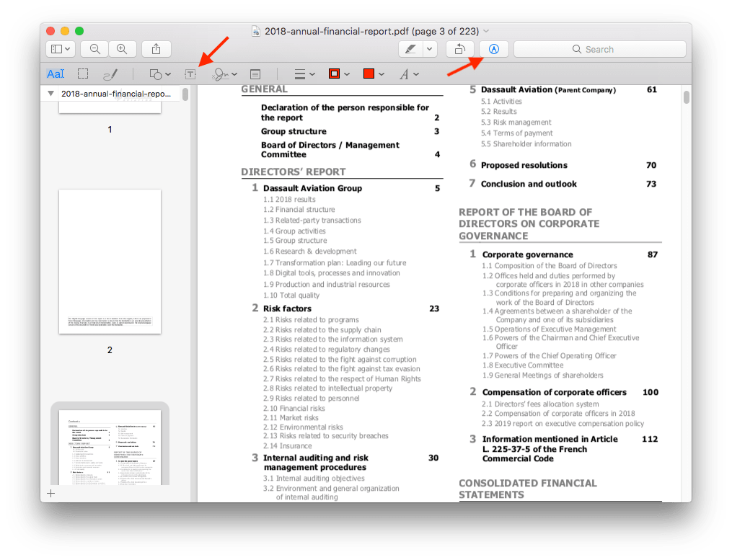Rotate the page with the rotate icon

coord(461,48)
